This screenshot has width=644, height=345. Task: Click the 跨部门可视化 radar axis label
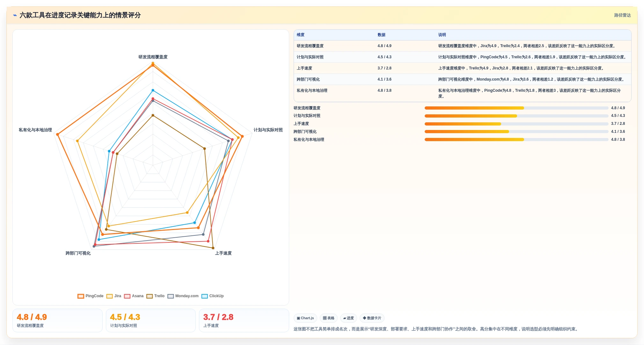pos(78,253)
